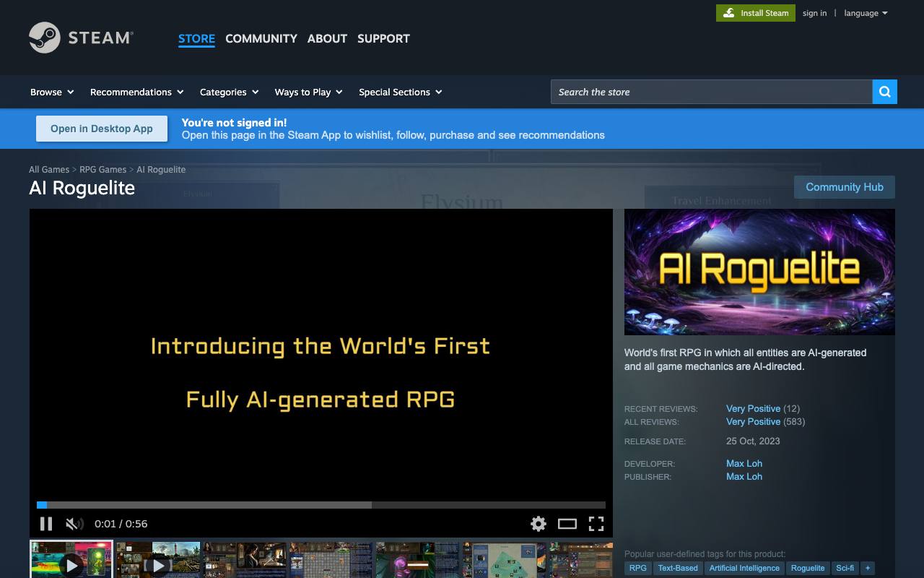Select the fifth media thumbnail
Viewport: 924px width, 578px height.
pos(418,559)
